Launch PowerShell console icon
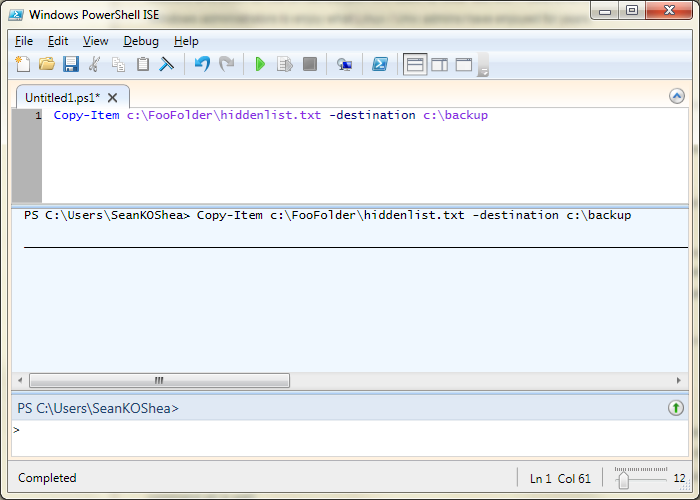700x500 pixels. pos(380,64)
